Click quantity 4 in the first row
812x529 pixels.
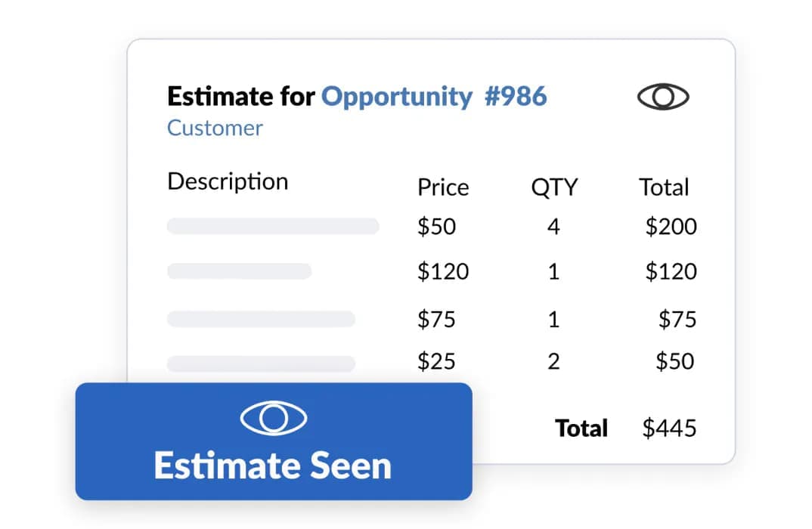coord(553,227)
